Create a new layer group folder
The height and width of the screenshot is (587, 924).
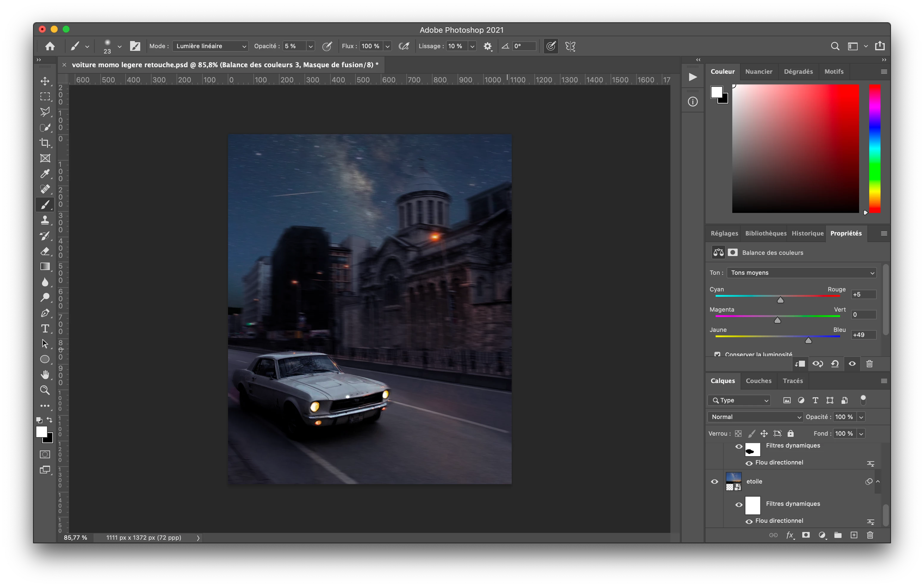pyautogui.click(x=838, y=535)
